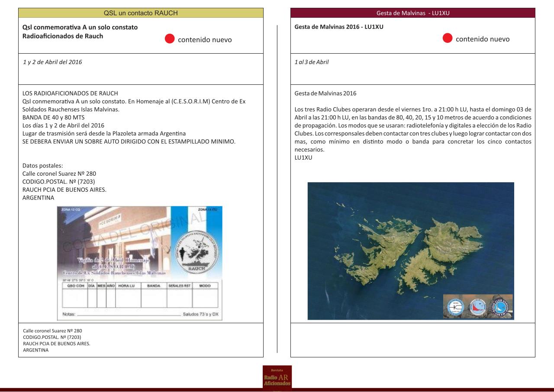Click the 'Datos postales:' label
Screen dimensions: 554x392
point(43,166)
